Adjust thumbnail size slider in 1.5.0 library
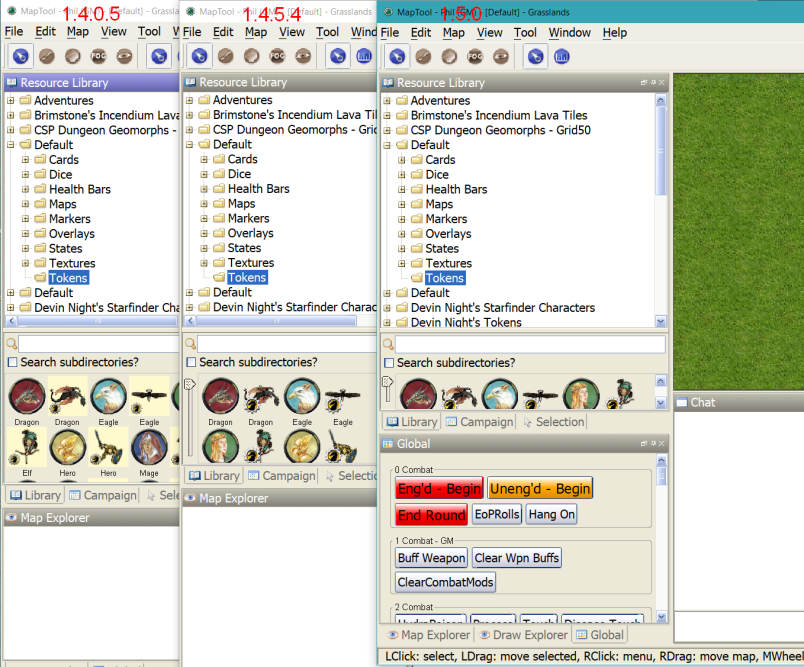The height and width of the screenshot is (667, 804). tap(388, 382)
